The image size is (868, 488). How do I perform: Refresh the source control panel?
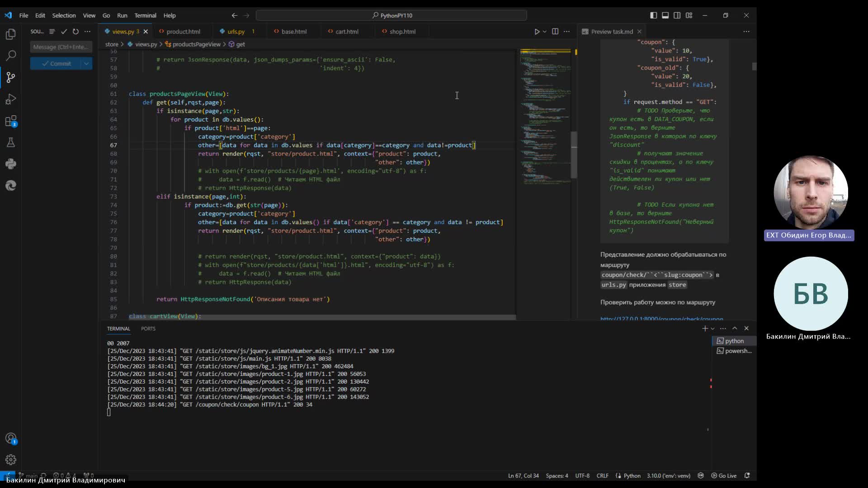(75, 32)
